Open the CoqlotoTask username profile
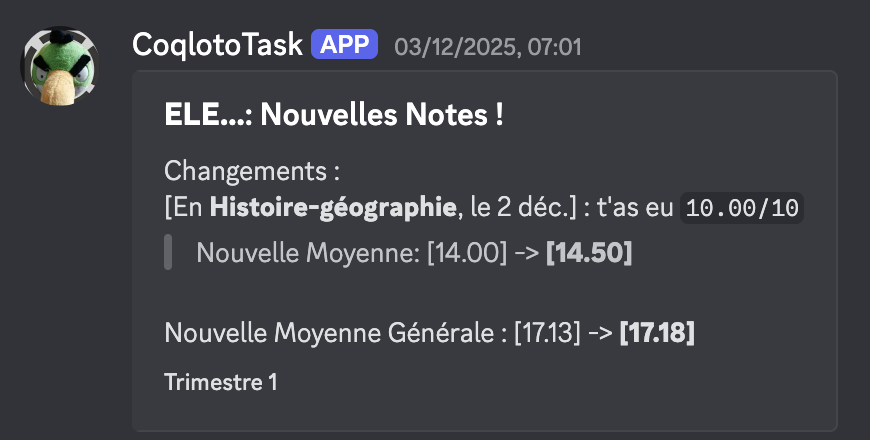This screenshot has height=440, width=870. point(217,45)
